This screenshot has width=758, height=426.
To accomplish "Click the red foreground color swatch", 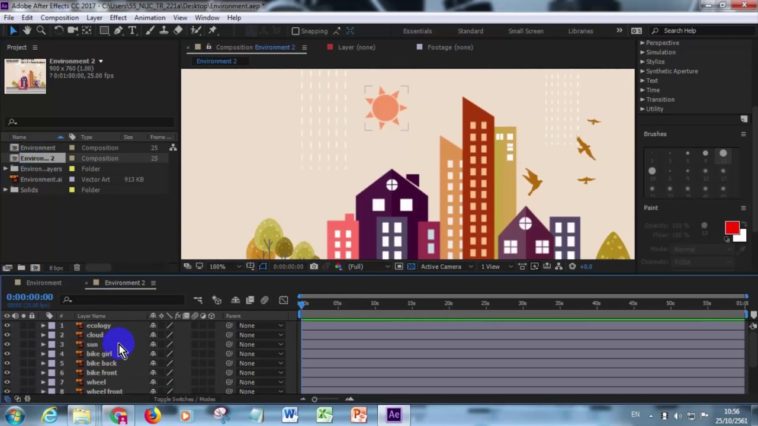I will [x=732, y=228].
